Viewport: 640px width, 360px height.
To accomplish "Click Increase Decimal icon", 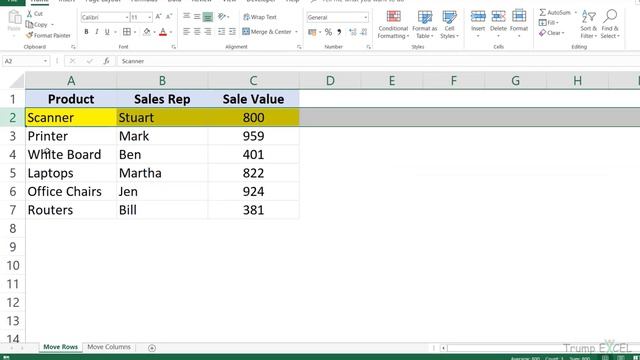I will tap(353, 32).
